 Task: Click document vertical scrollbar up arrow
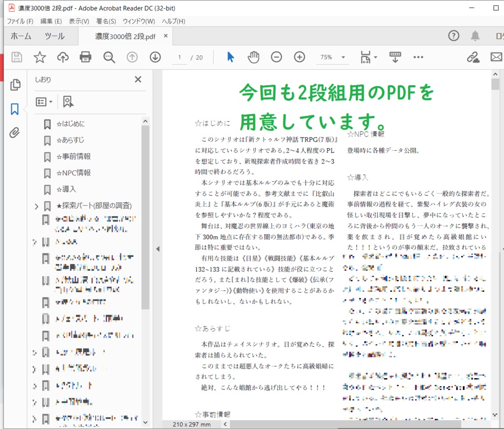(495, 74)
